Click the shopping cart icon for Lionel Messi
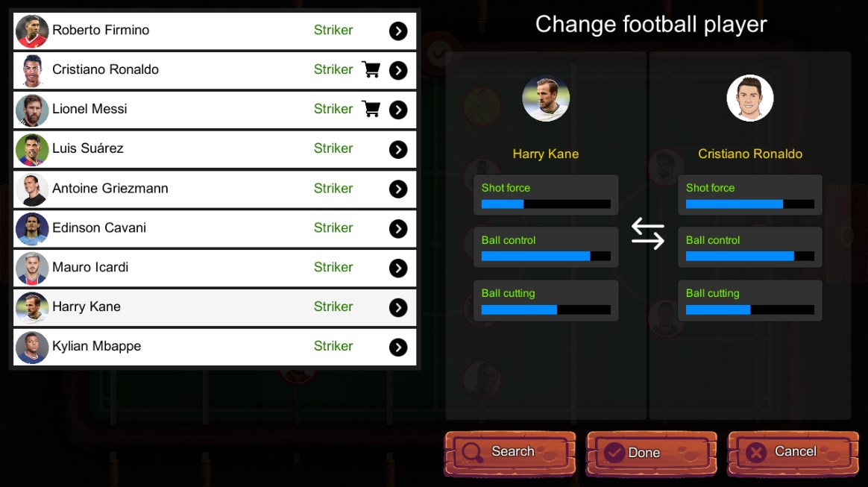The width and height of the screenshot is (868, 487). click(371, 109)
